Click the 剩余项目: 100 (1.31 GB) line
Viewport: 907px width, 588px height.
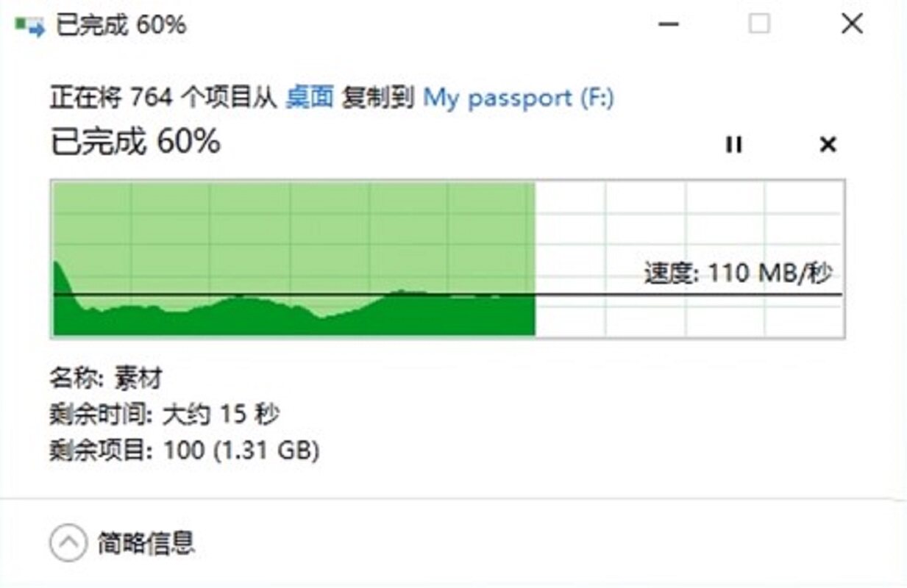(x=185, y=450)
